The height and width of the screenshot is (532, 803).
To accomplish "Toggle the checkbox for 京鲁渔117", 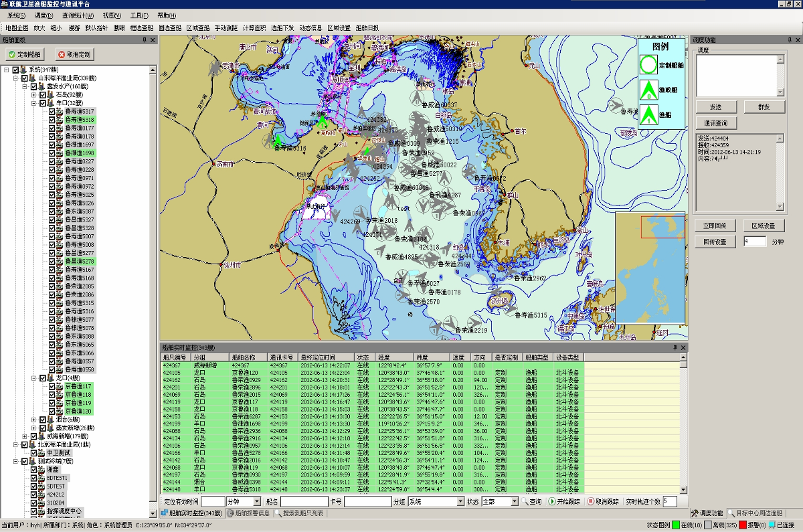I will (52, 386).
